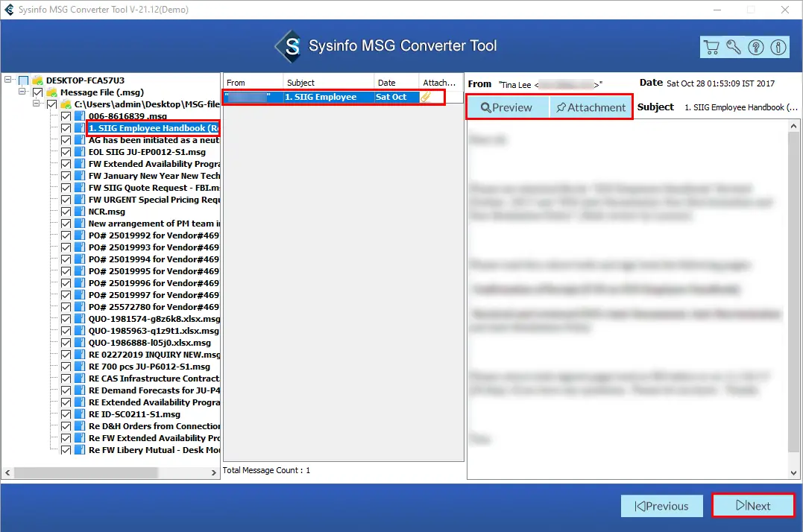
Task: Select Re FW Extended Availability Pro item
Action: point(154,438)
